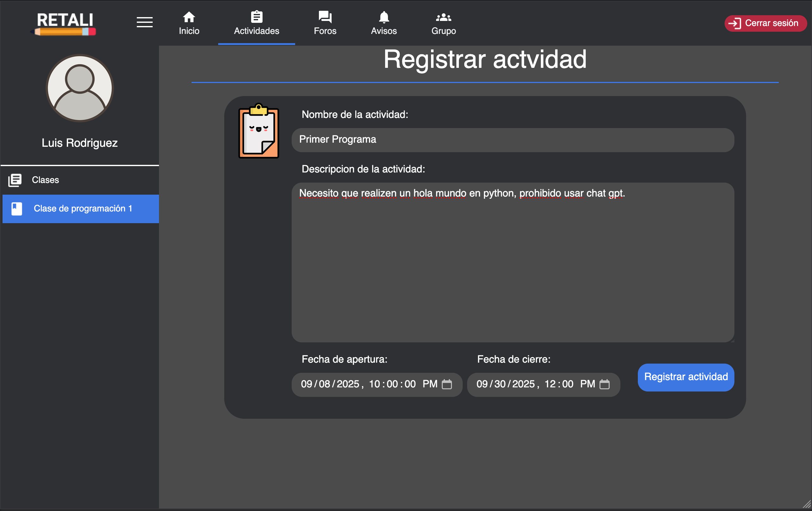Click the Luis Rodriguez profile avatar
Viewport: 812px width, 511px height.
(x=79, y=88)
